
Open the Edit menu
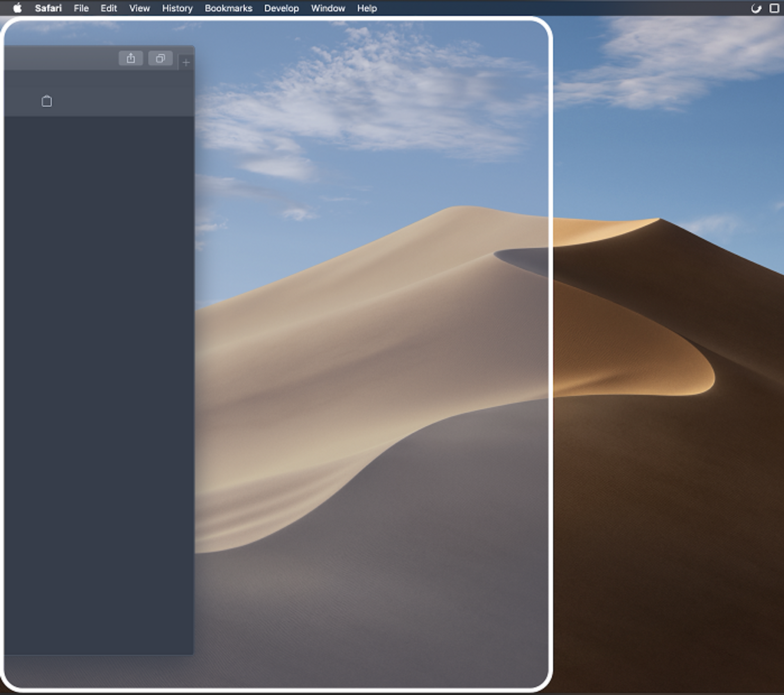click(x=109, y=8)
